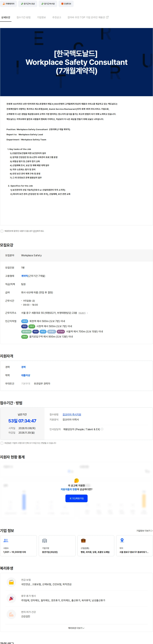Click the 경의중앙선 badge for 서울역
The width and height of the screenshot is (153, 644).
click(x=26, y=331)
